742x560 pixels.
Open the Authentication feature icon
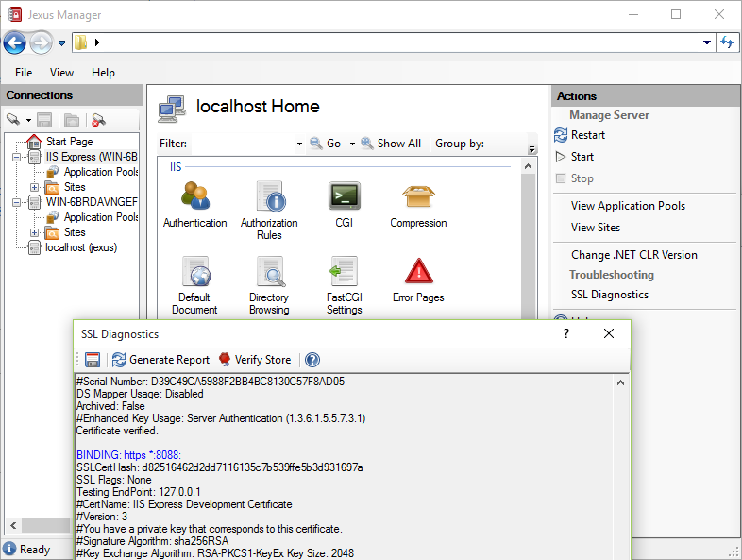pyautogui.click(x=195, y=205)
